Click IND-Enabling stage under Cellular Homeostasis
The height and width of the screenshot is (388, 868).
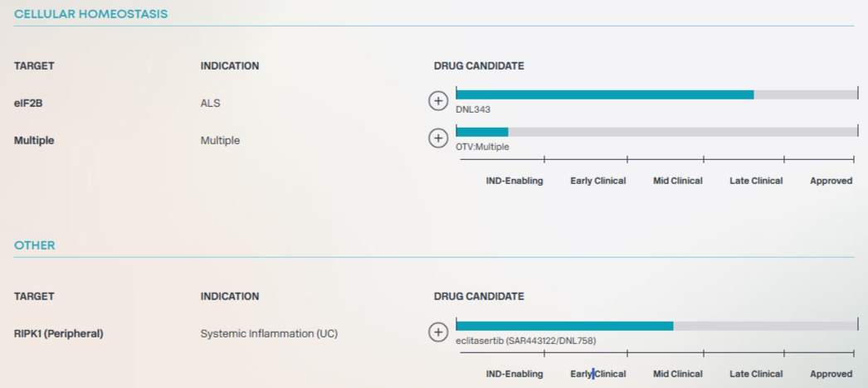pos(514,181)
